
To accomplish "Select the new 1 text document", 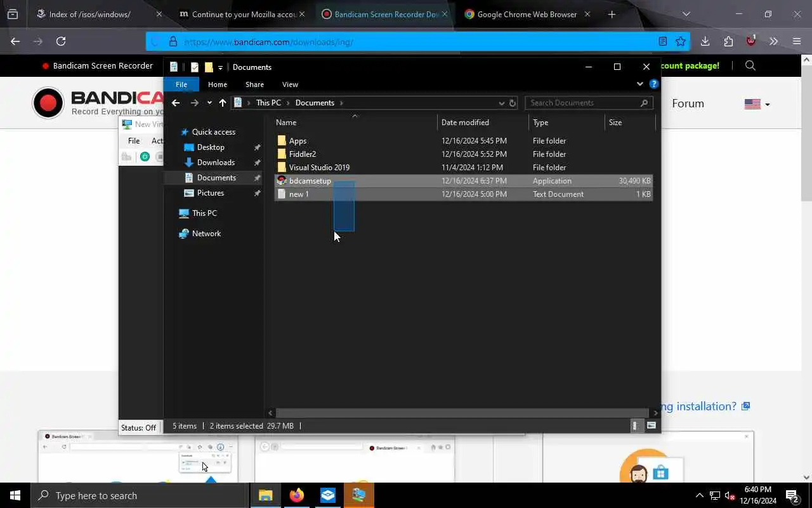I will pyautogui.click(x=464, y=194).
